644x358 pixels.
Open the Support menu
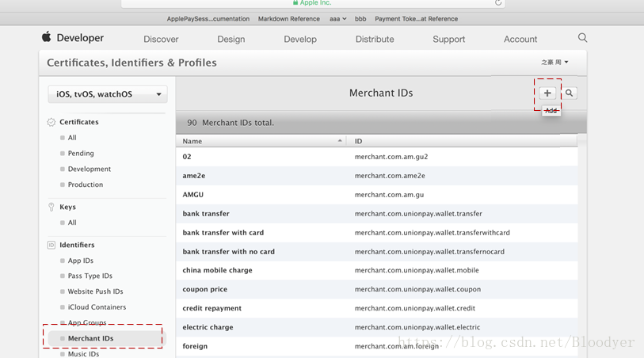pos(449,39)
